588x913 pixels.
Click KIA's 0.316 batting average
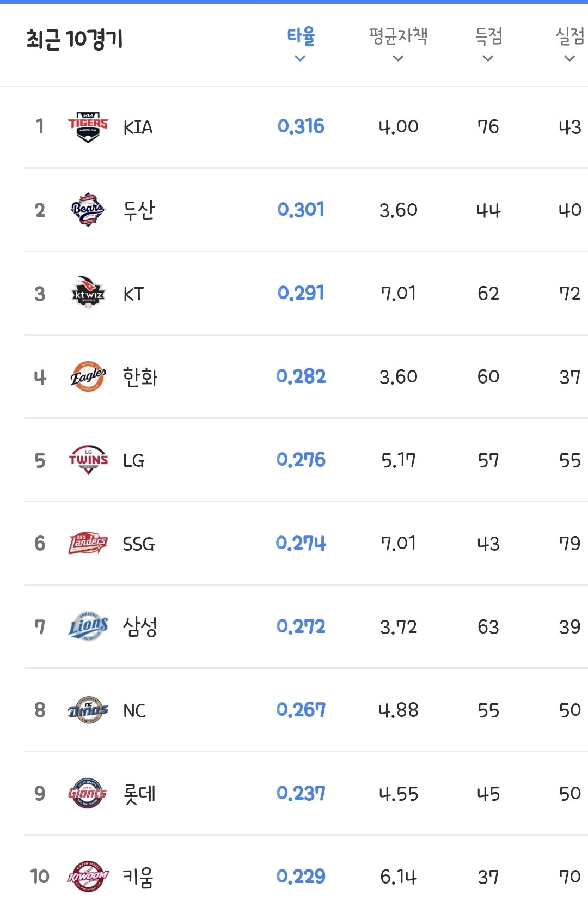click(301, 126)
